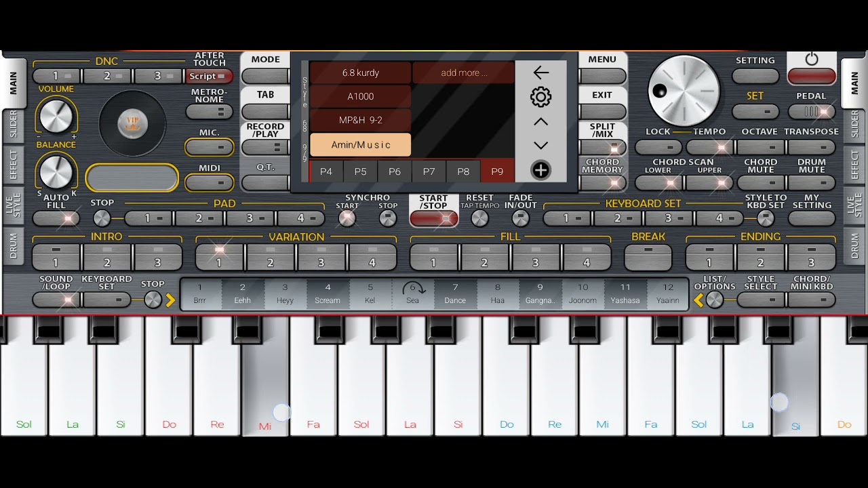Select the 6.8 kurdy style

(361, 73)
